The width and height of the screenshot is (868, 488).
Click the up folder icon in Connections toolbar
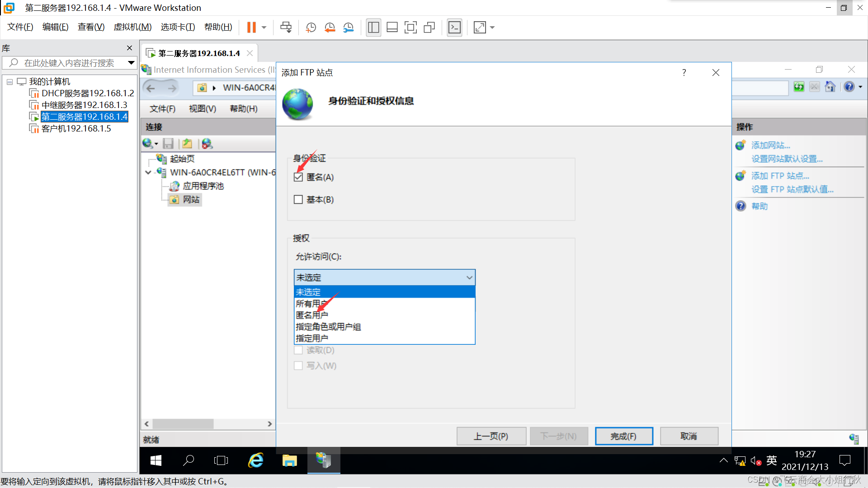[187, 144]
